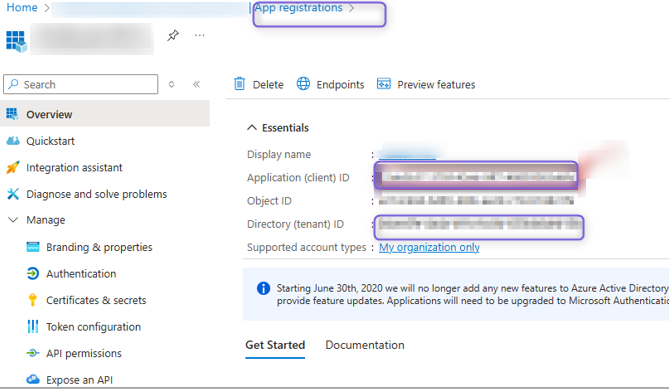Click the Display name label
The height and width of the screenshot is (389, 669).
pyautogui.click(x=279, y=154)
